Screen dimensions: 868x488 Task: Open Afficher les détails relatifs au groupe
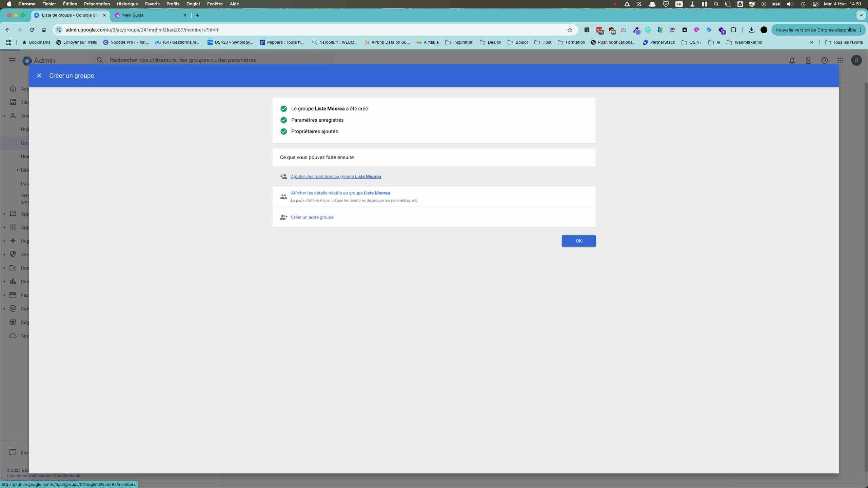click(x=340, y=193)
